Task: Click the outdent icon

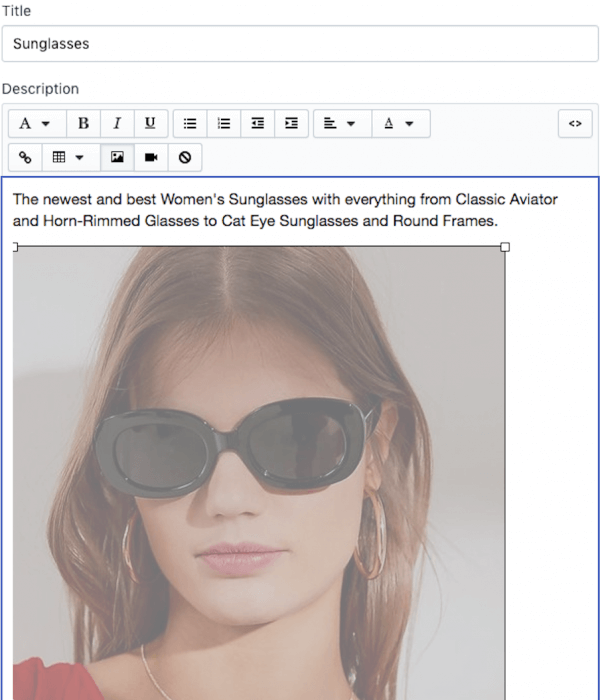Action: (x=258, y=124)
